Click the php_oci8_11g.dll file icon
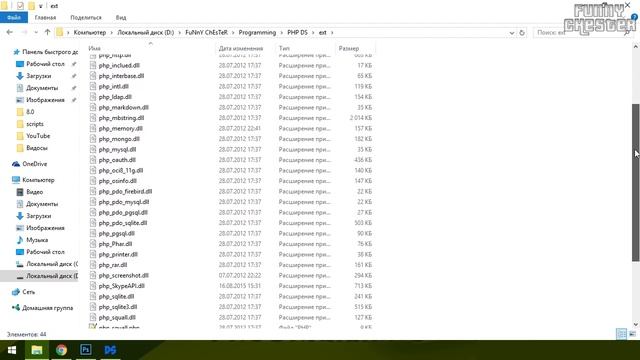 93,171
